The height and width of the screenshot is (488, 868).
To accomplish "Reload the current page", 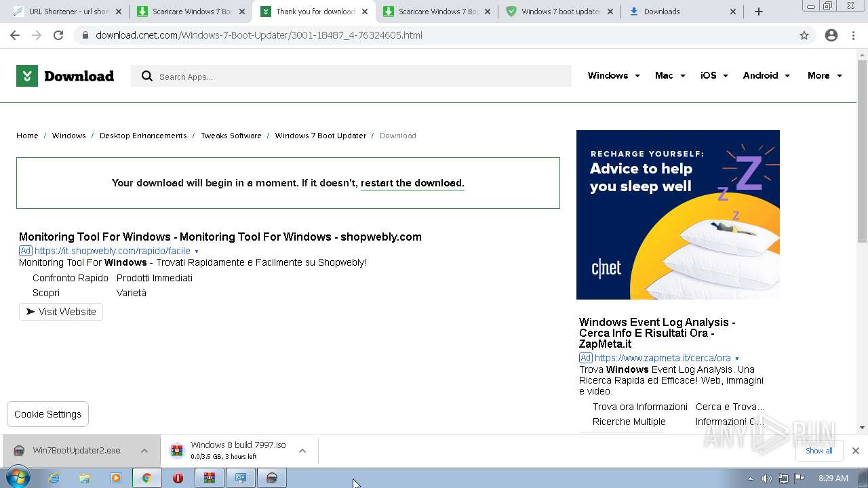I will [x=58, y=35].
